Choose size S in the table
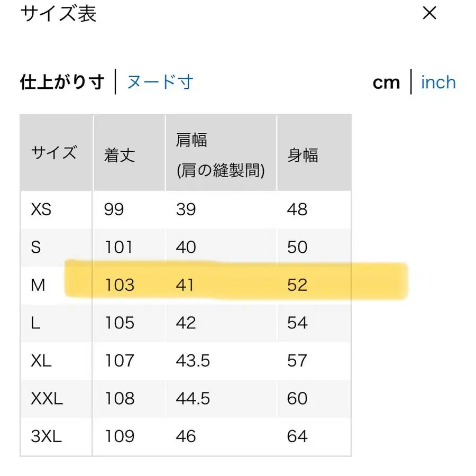 [35, 247]
